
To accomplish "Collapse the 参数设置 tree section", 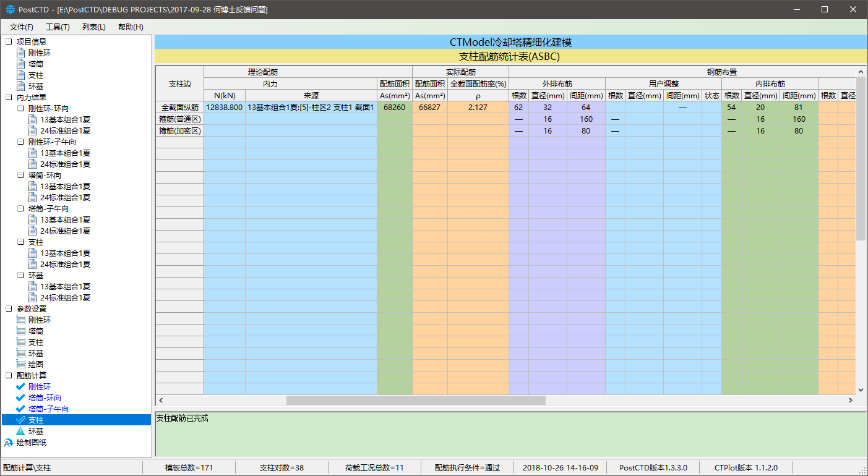I will (9, 309).
